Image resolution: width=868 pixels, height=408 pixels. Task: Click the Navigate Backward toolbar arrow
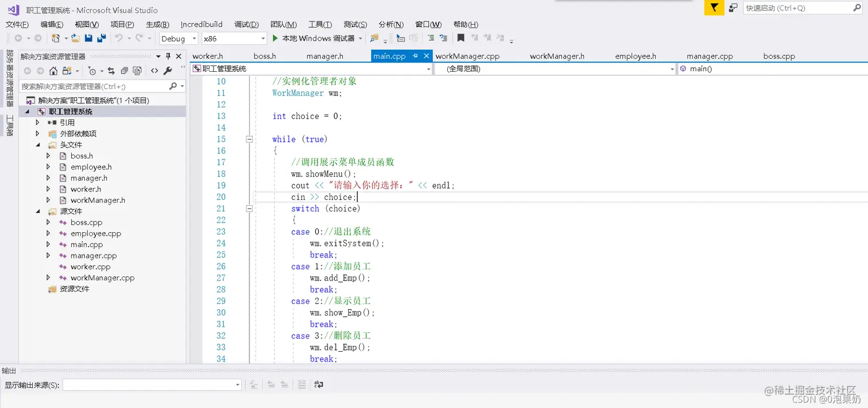(18, 38)
